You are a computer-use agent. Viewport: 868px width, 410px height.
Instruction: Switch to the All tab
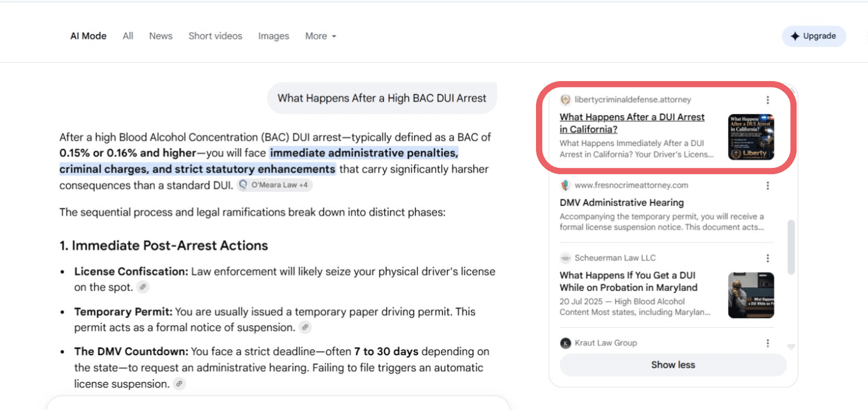pos(128,36)
